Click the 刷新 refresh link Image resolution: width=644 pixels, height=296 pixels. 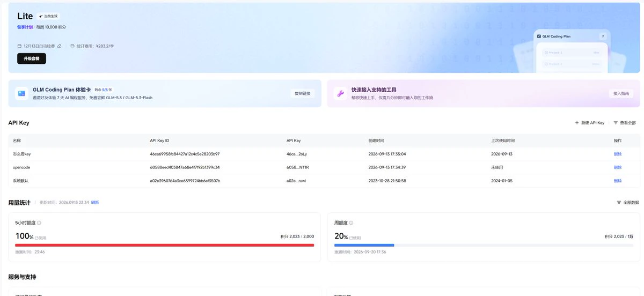[95, 202]
